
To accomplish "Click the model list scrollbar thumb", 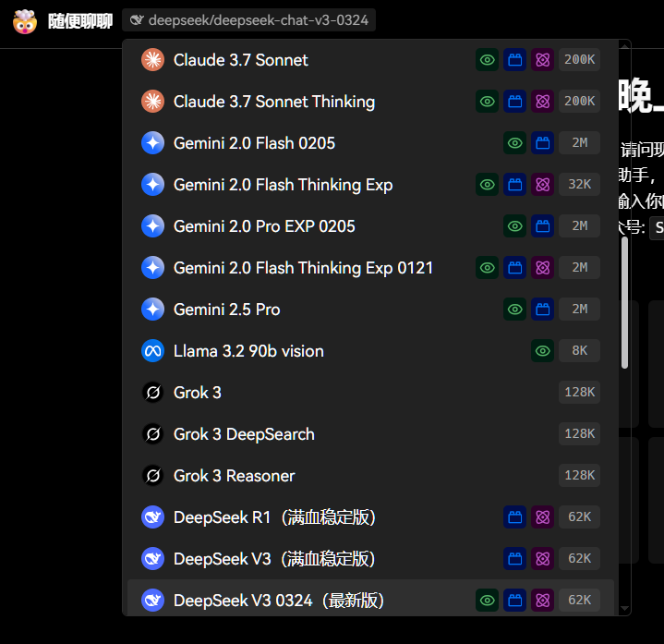I will pos(624,302).
